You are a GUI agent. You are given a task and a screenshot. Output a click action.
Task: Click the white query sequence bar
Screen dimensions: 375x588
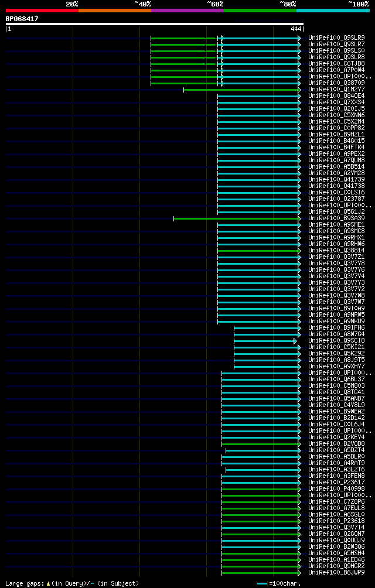point(155,24)
